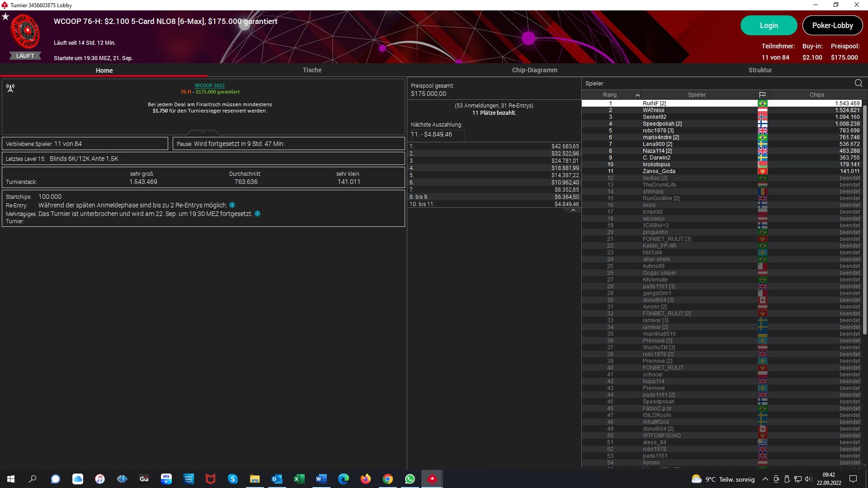Click the taskbar clock showing 09:42
This screenshot has width=868, height=488.
(x=829, y=479)
